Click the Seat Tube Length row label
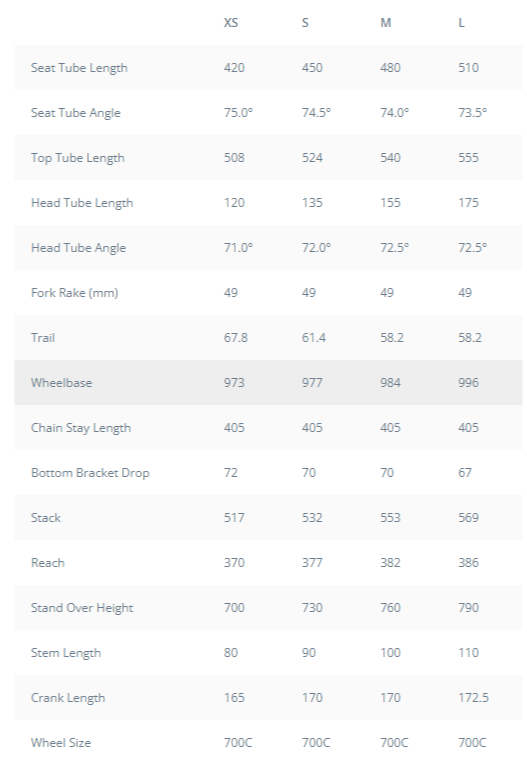Viewport: 527px width, 767px height. (79, 68)
